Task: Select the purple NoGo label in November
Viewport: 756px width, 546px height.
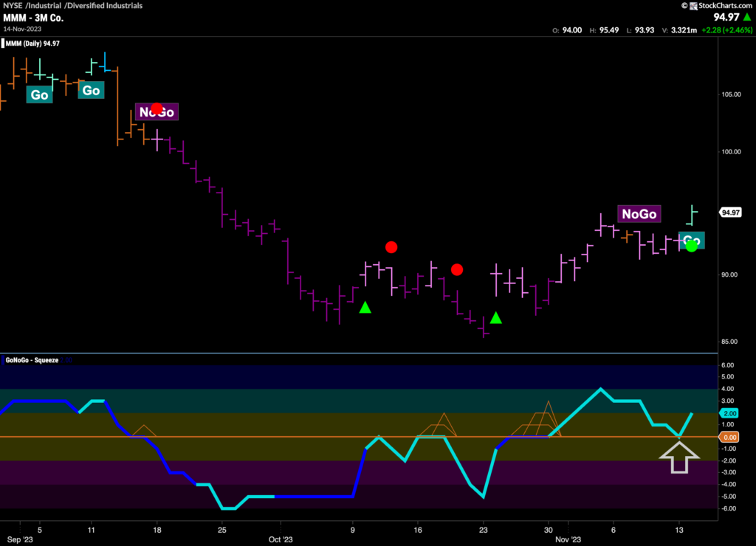Action: click(639, 214)
